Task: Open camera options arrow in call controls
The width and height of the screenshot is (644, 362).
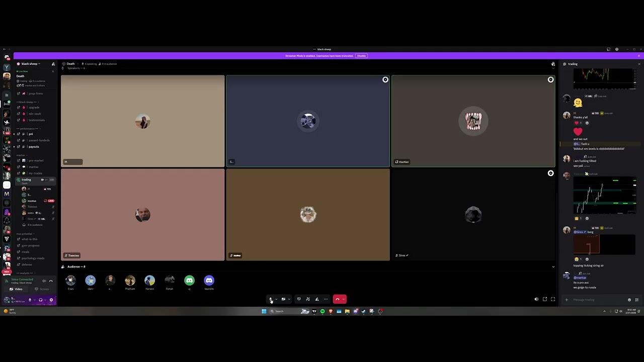Action: pyautogui.click(x=289, y=299)
